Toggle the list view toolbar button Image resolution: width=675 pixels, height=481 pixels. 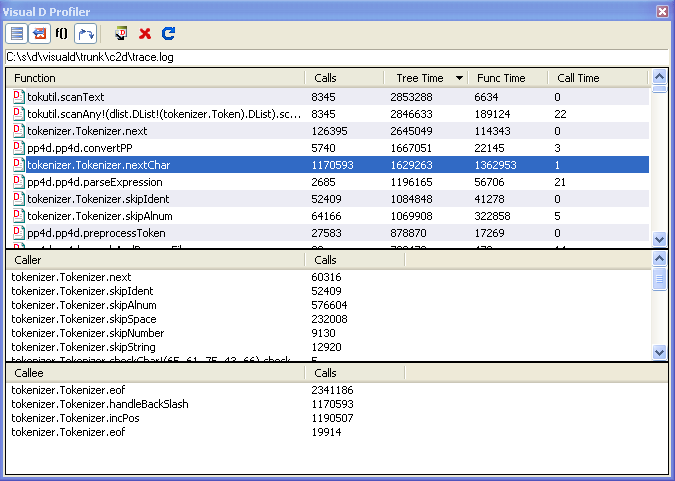point(17,33)
